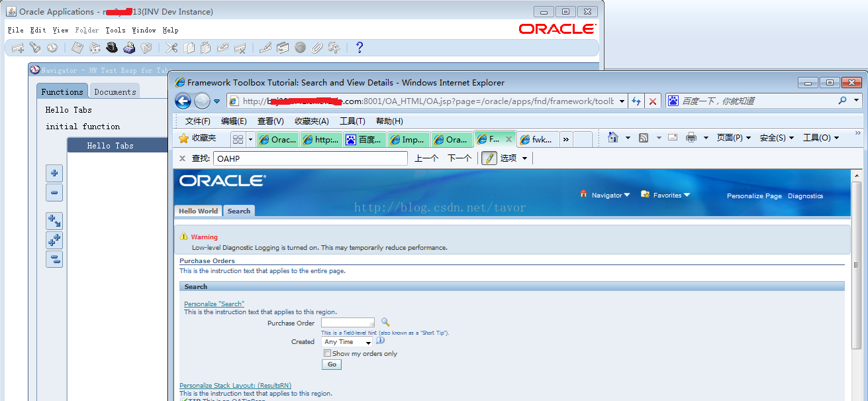Click the Navigator Expand plus button
The height and width of the screenshot is (401, 868).
point(54,174)
